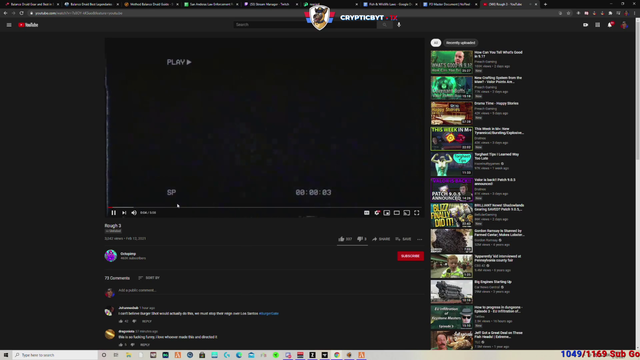Viewport: 640px width, 360px height.
Task: Select Recently uploaded filter chip
Action: point(460,43)
